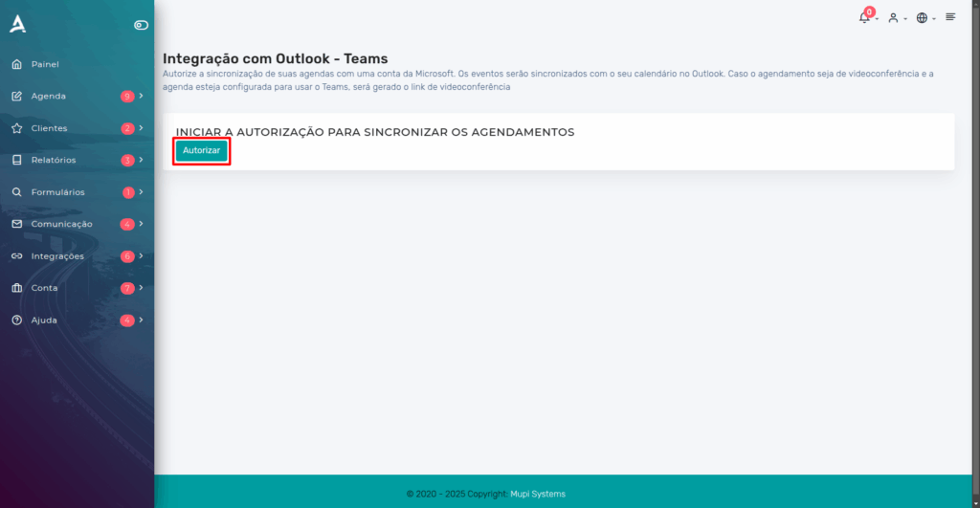The height and width of the screenshot is (508, 980).
Task: Click the Clientes star icon
Action: coord(17,128)
